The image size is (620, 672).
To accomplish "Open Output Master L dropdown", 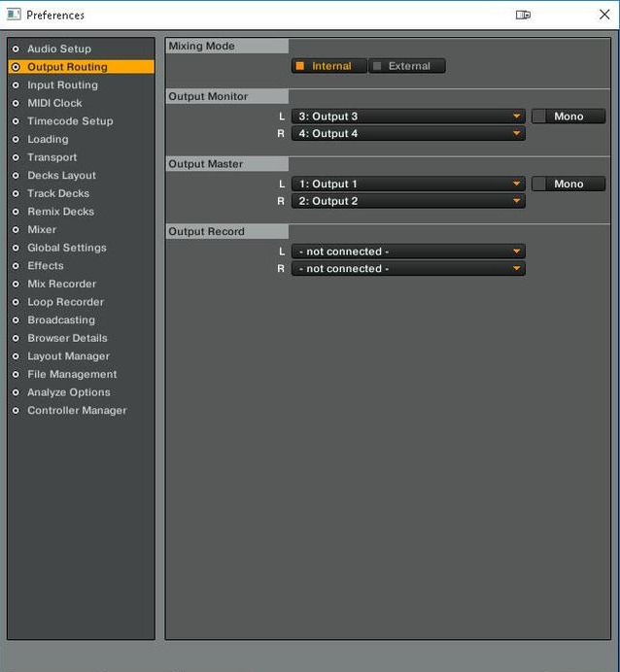I will (x=408, y=184).
